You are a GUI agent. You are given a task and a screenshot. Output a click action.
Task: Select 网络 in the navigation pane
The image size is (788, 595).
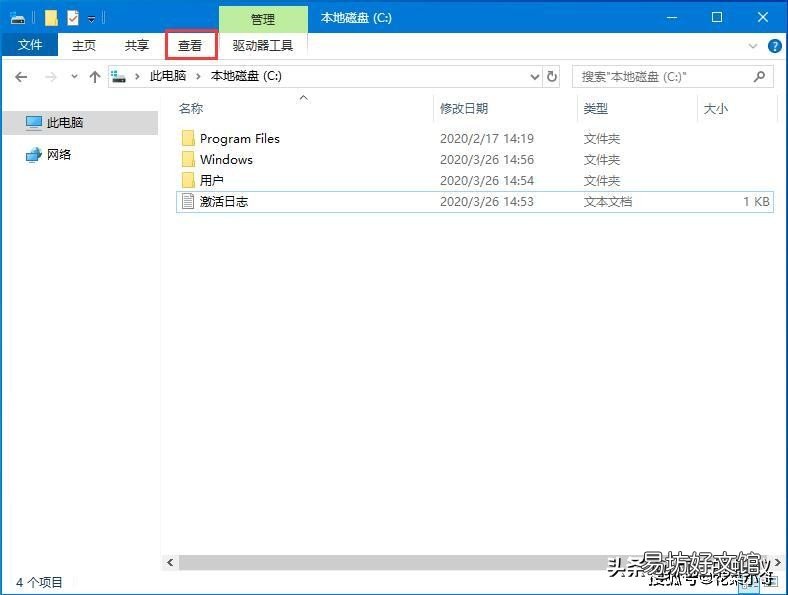coord(59,154)
